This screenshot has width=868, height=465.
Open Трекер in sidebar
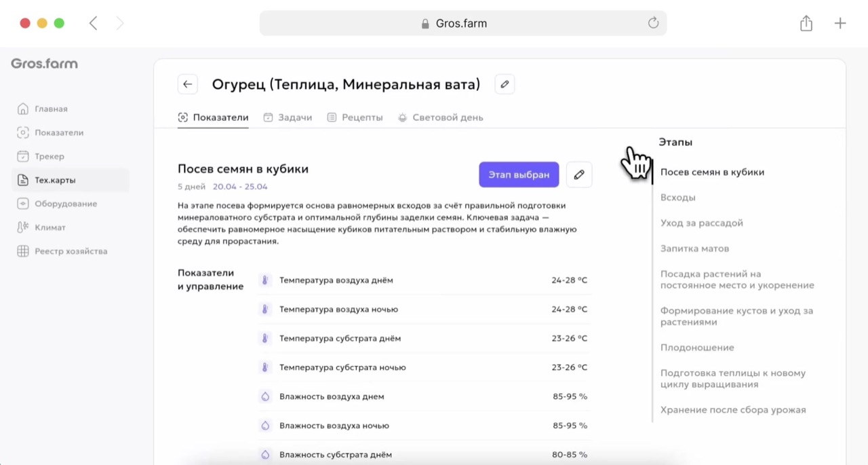pos(50,156)
